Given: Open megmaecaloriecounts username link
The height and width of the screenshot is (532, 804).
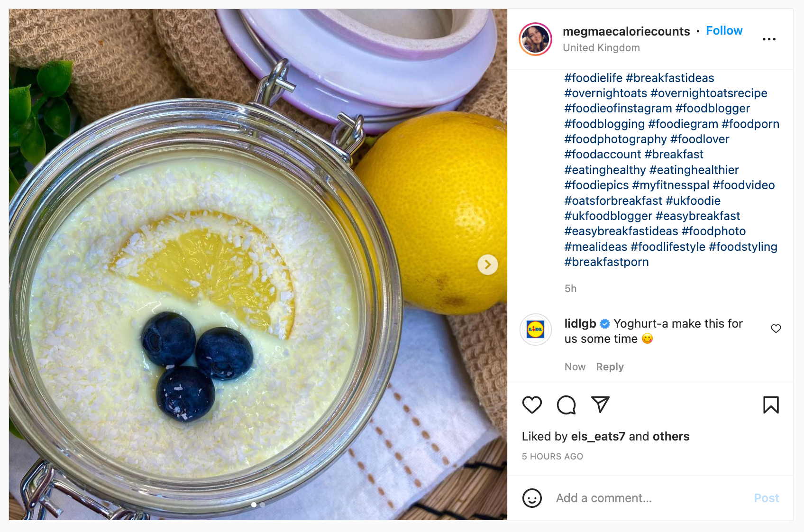Looking at the screenshot, I should (x=626, y=31).
